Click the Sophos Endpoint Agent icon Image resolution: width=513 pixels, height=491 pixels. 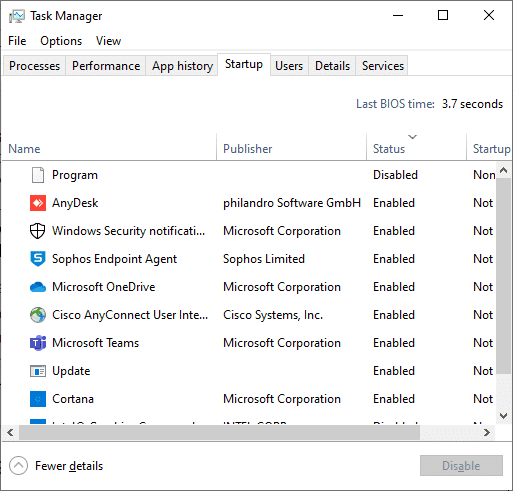38,259
